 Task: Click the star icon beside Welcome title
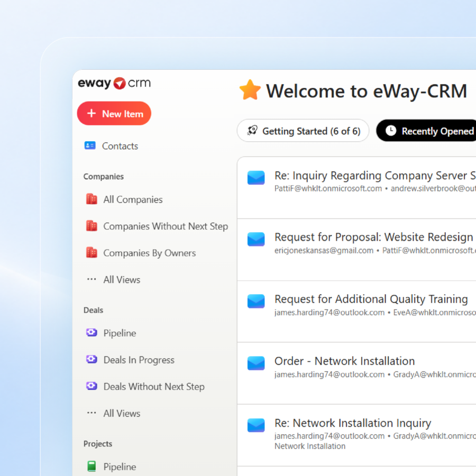[x=250, y=90]
